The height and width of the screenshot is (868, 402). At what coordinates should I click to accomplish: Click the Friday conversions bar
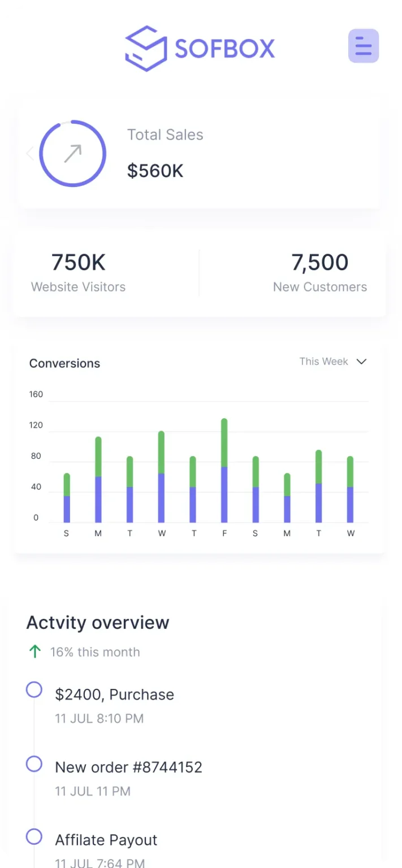point(224,471)
